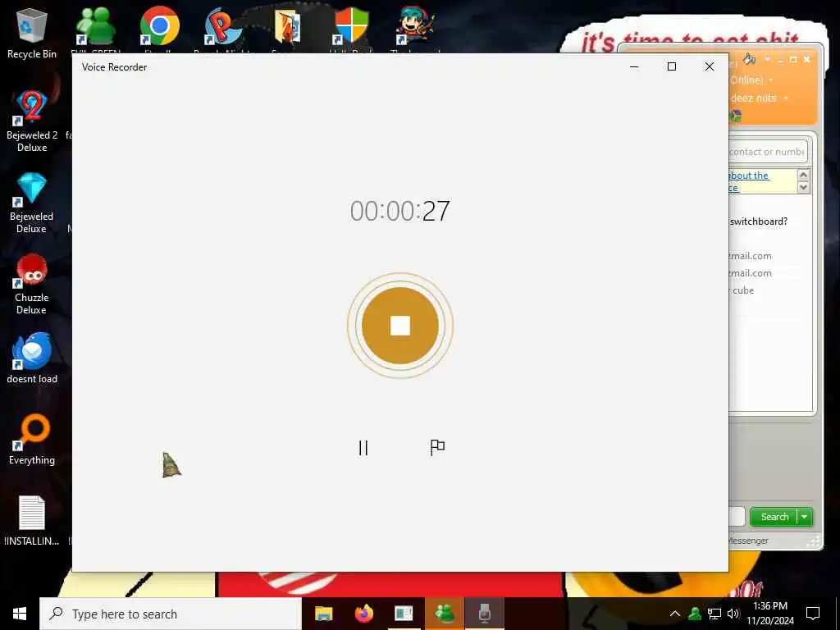Focus the taskbar search box
The width and height of the screenshot is (840, 630).
click(x=171, y=614)
